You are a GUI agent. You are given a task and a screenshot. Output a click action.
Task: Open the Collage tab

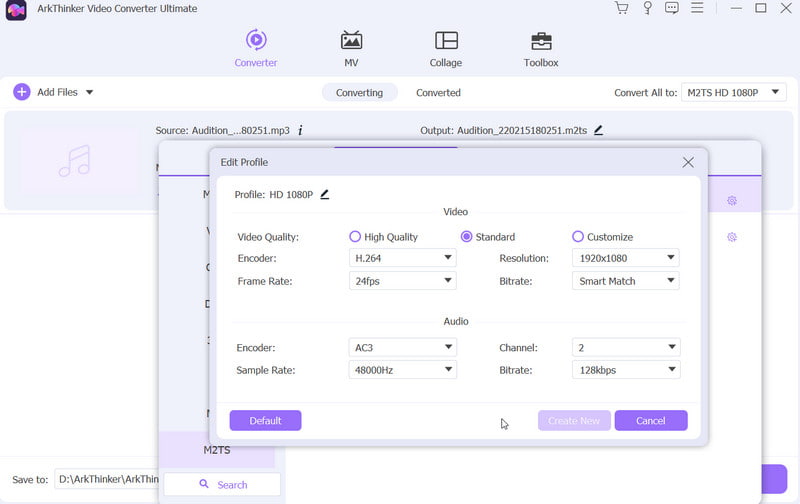tap(446, 49)
